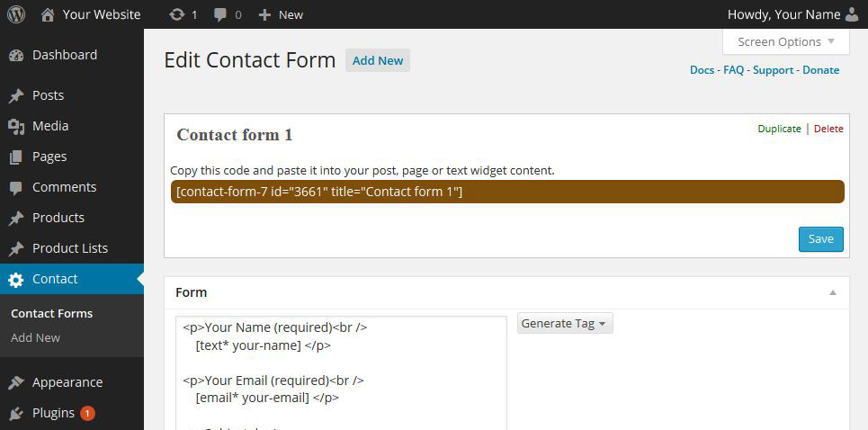
Task: Open the Generate Tag dropdown
Action: click(565, 324)
